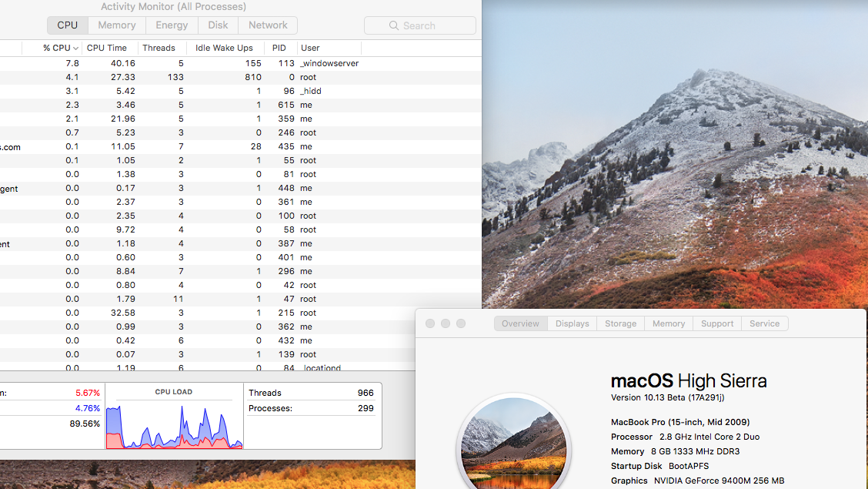Open the Support tab in About This Mac
Image resolution: width=868 pixels, height=489 pixels.
717,323
